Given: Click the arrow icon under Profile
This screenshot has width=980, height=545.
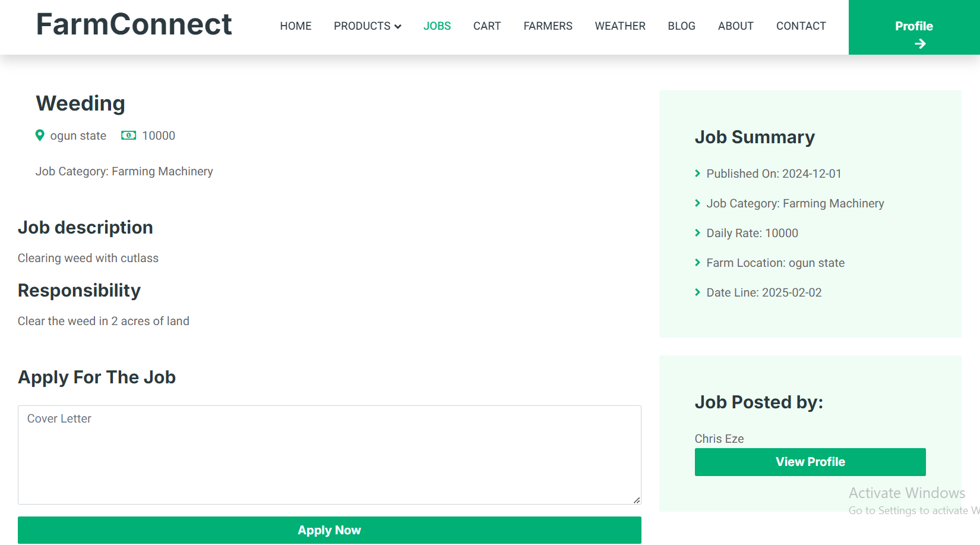Looking at the screenshot, I should [x=920, y=44].
